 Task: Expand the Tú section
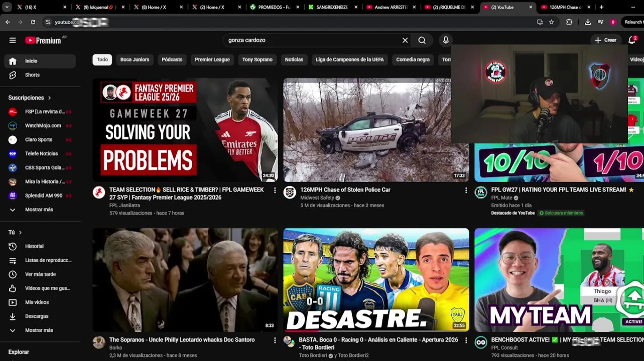[x=15, y=232]
